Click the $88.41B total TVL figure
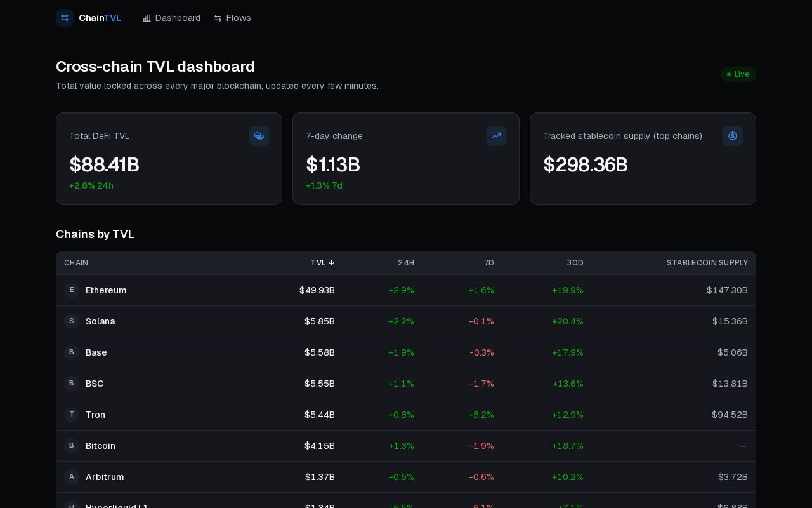Screen dimensions: 812x508 click(x=104, y=164)
